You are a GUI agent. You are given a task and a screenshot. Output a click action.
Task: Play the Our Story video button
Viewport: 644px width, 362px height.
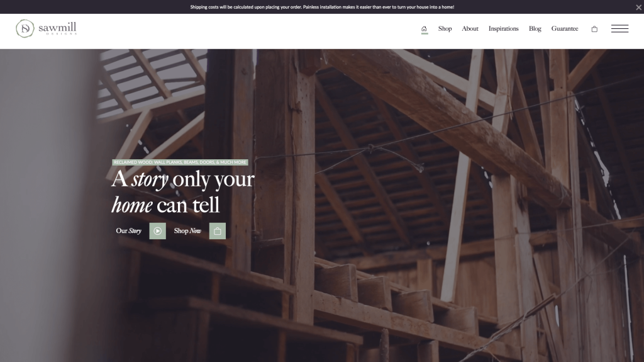tap(157, 231)
